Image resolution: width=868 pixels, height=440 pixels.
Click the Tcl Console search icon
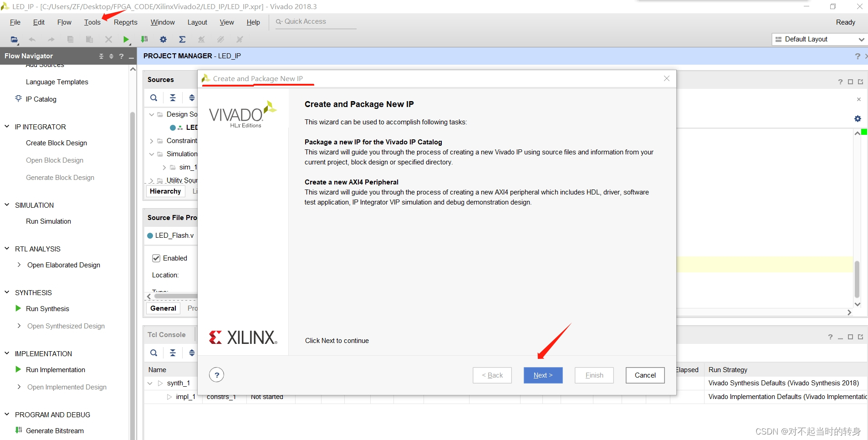[154, 353]
